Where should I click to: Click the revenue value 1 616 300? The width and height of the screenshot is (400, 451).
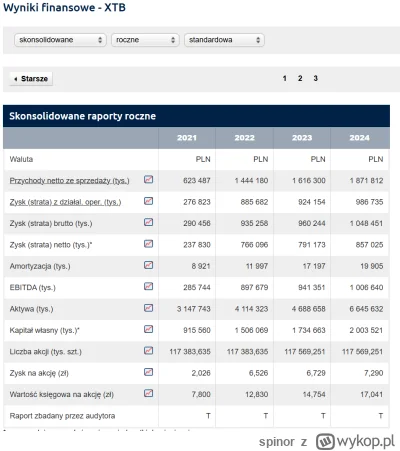[x=309, y=181]
